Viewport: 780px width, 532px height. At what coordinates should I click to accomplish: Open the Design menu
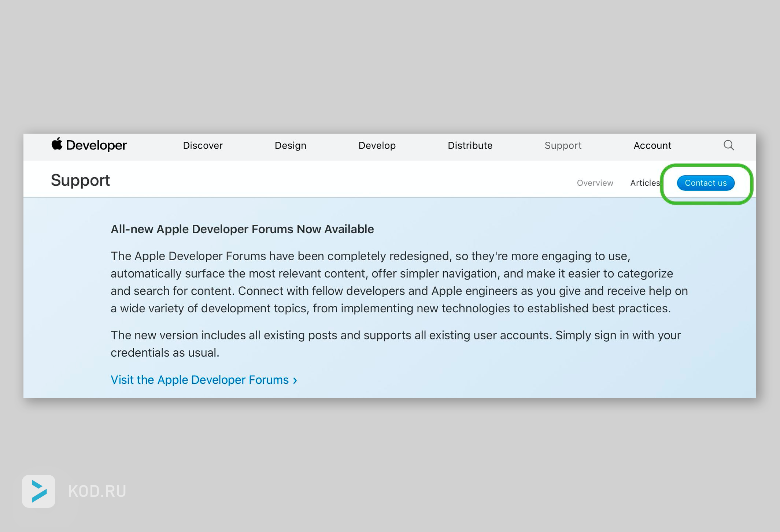(291, 146)
